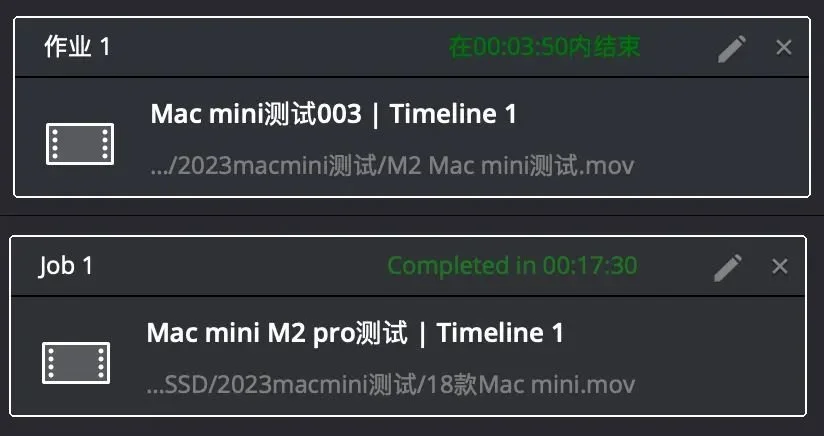Click the Completed in 00:17:30 status

tap(512, 266)
